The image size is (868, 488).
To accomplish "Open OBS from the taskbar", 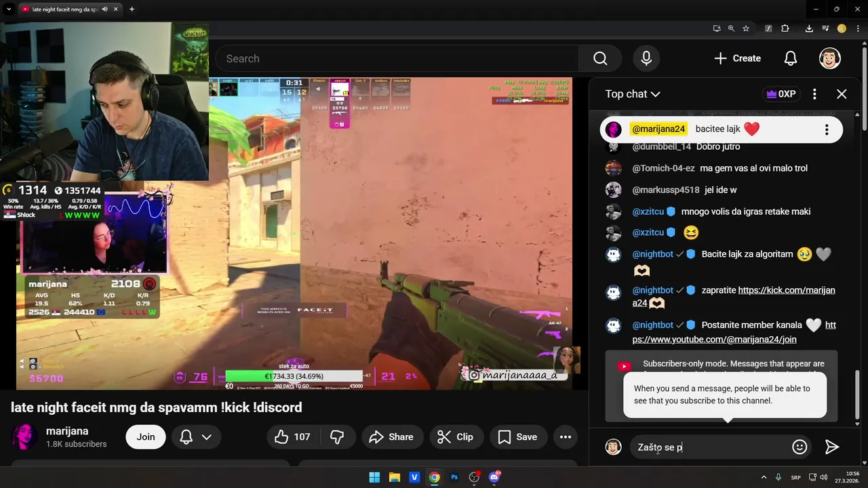I will coord(474,477).
